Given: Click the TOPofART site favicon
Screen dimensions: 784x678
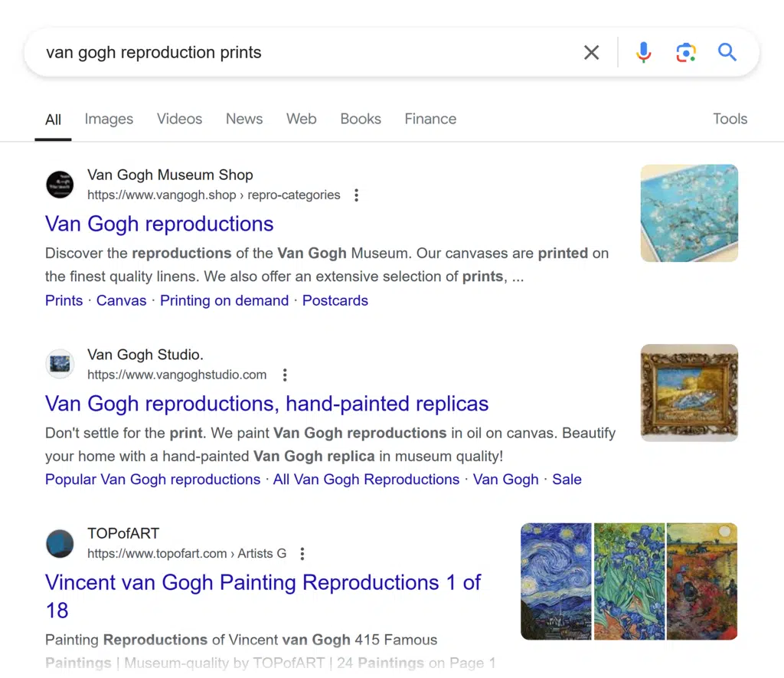Looking at the screenshot, I should [60, 543].
